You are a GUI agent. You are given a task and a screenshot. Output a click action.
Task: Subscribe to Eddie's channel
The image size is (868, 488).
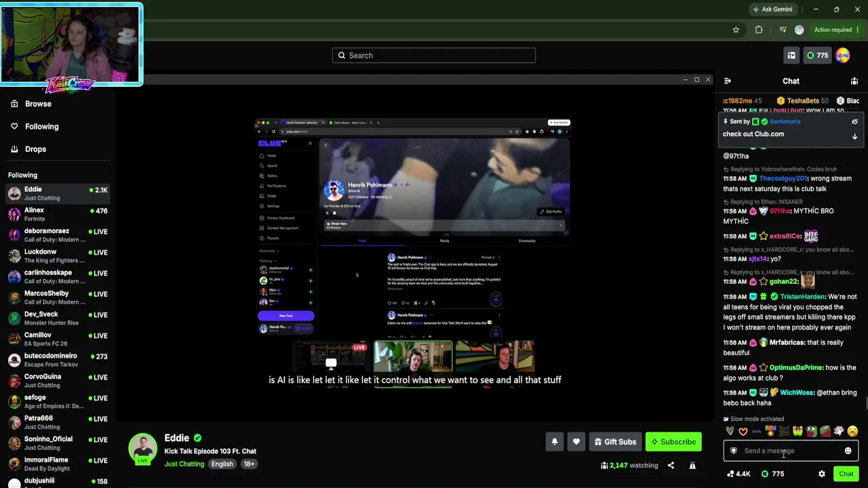click(x=673, y=442)
